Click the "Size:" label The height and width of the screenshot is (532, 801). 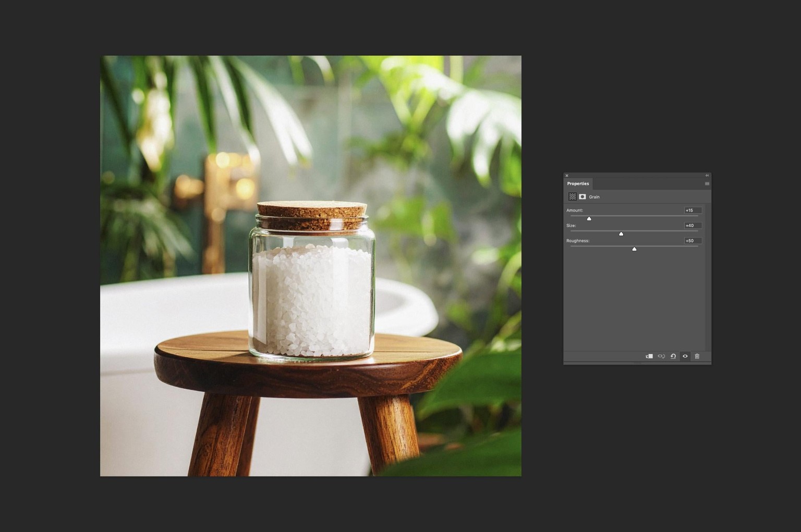tap(571, 226)
